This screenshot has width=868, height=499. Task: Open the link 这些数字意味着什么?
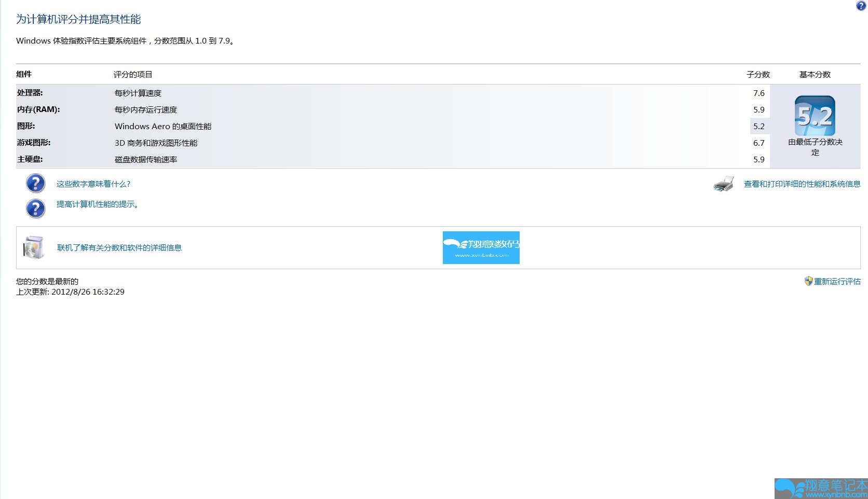pyautogui.click(x=93, y=184)
